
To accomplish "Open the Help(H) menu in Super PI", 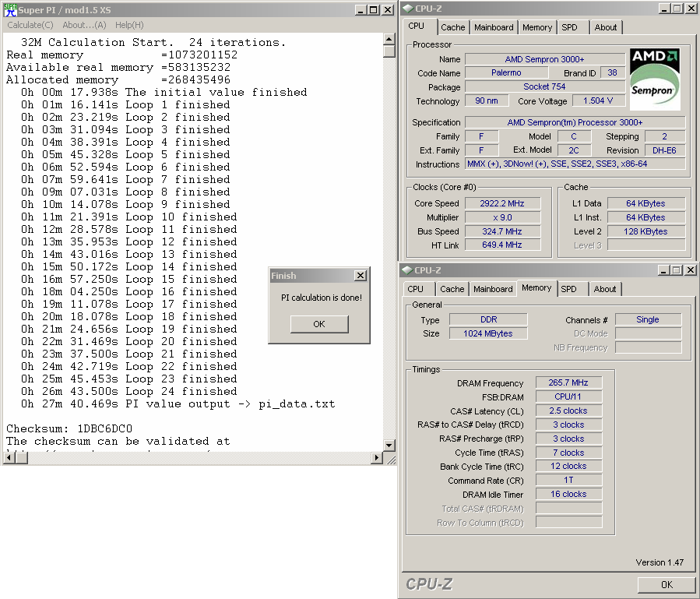I will point(129,25).
